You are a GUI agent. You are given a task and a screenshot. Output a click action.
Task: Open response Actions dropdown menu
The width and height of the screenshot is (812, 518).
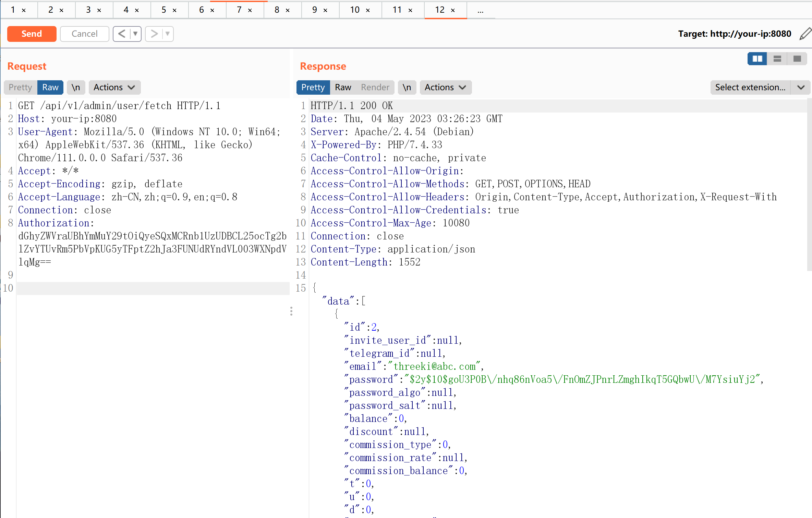tap(445, 87)
